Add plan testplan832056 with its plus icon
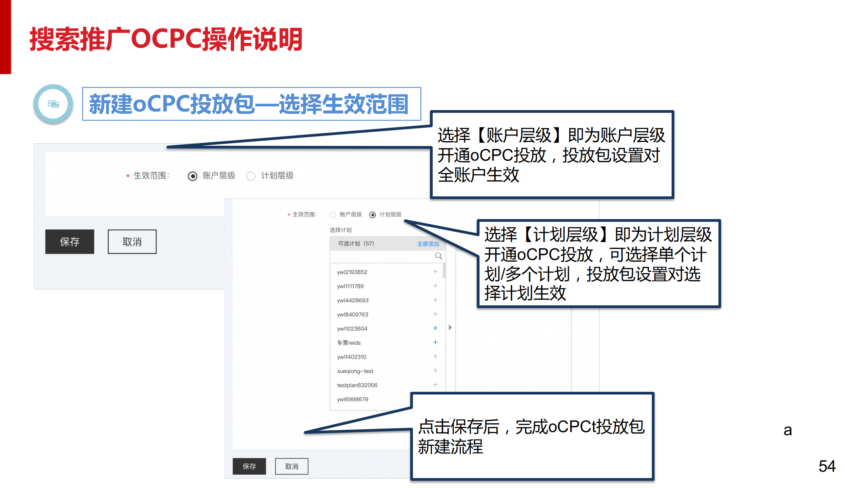The width and height of the screenshot is (868, 488). tap(435, 385)
